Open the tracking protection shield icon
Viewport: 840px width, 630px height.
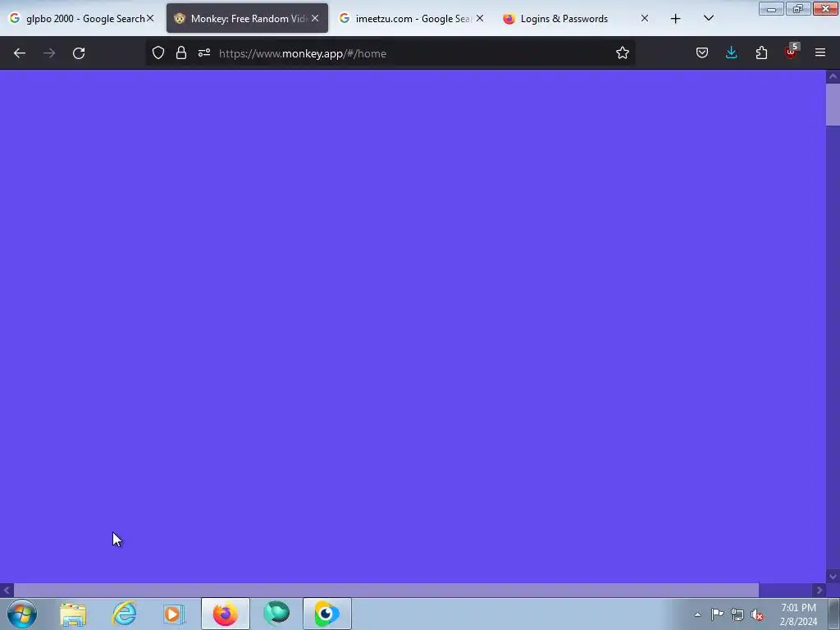click(x=158, y=53)
